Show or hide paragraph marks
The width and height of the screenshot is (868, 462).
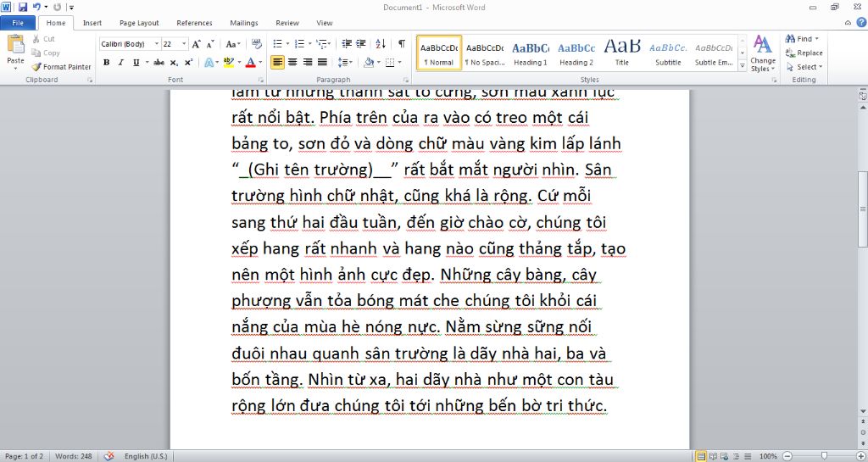(401, 44)
